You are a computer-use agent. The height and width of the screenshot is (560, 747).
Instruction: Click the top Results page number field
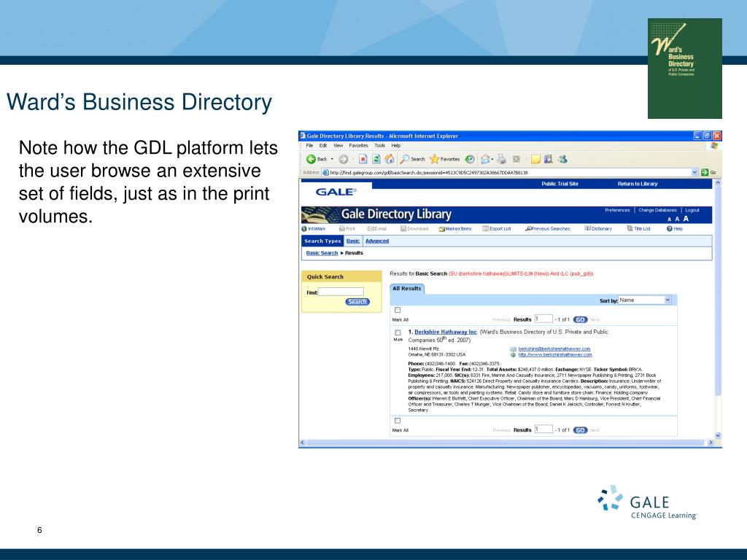(543, 319)
